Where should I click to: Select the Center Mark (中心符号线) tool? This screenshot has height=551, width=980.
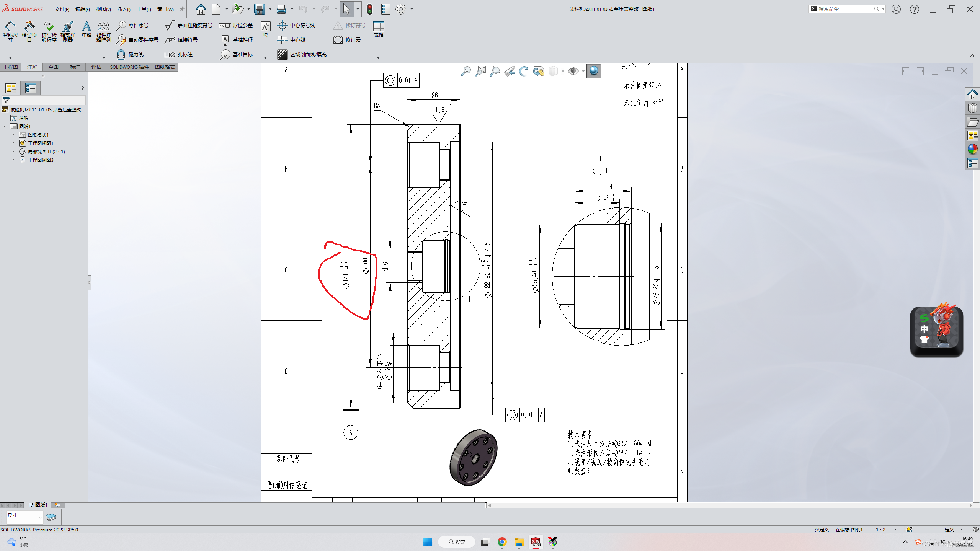point(283,26)
